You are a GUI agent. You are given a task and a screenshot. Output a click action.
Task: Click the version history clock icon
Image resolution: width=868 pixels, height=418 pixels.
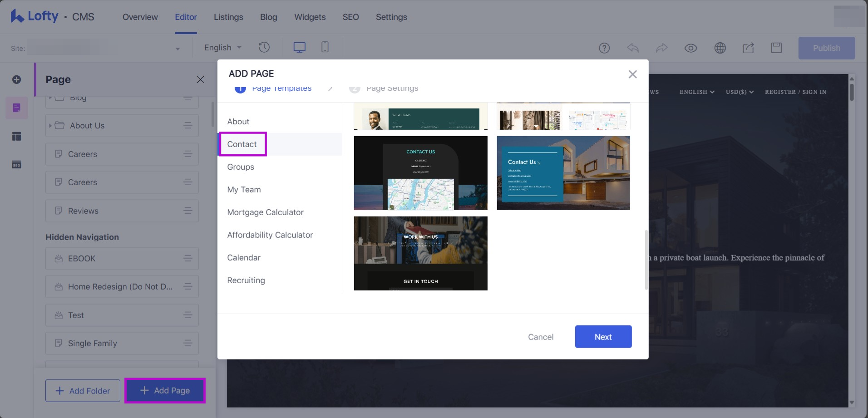[x=264, y=48]
